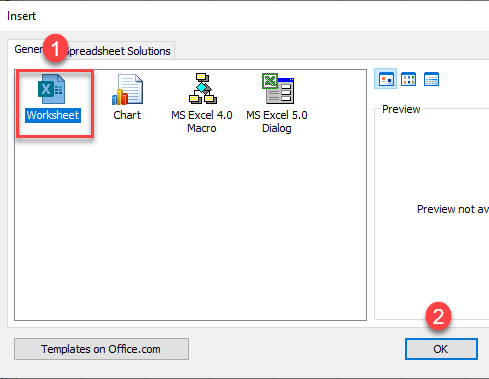Click the OK button

[441, 349]
